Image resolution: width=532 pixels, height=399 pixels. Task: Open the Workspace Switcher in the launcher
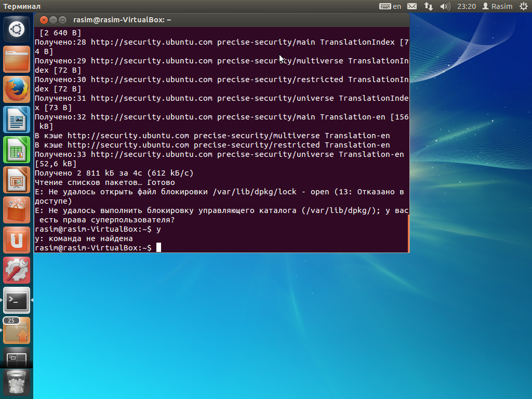(17, 357)
